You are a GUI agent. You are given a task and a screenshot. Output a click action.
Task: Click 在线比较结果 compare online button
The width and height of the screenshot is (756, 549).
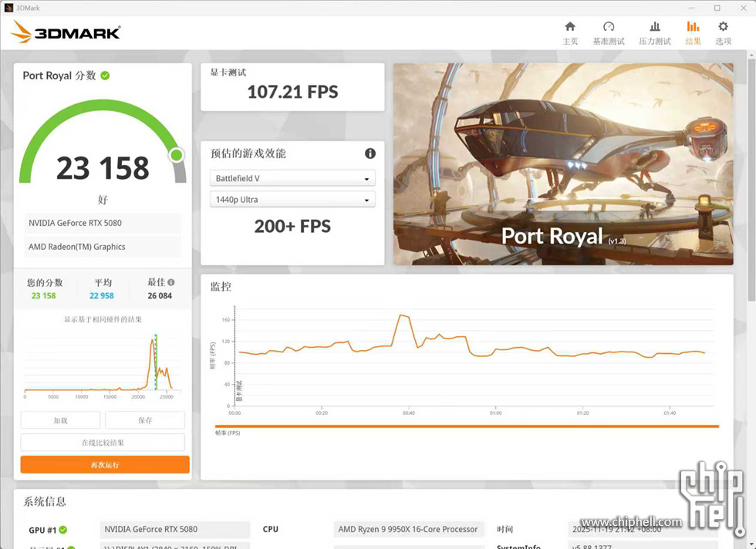(x=103, y=443)
